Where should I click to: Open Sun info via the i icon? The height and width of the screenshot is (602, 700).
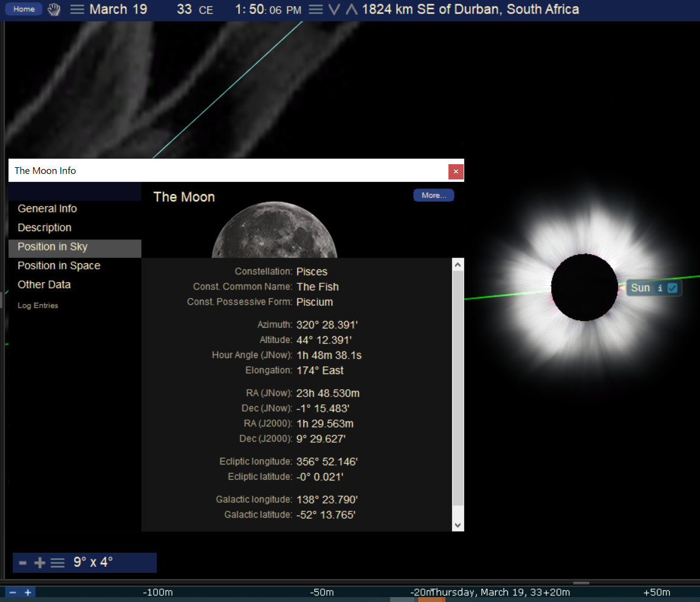pyautogui.click(x=660, y=288)
